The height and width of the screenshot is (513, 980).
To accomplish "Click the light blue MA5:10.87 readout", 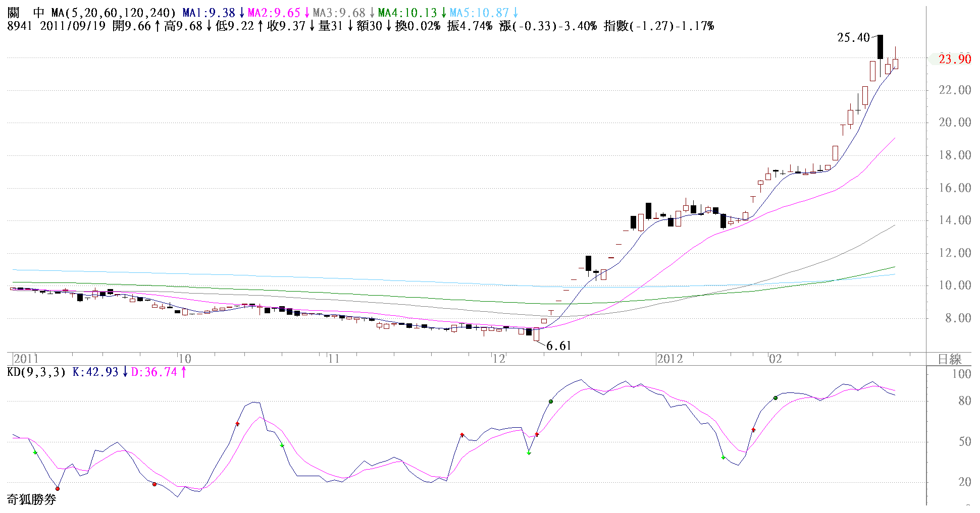I will (479, 13).
